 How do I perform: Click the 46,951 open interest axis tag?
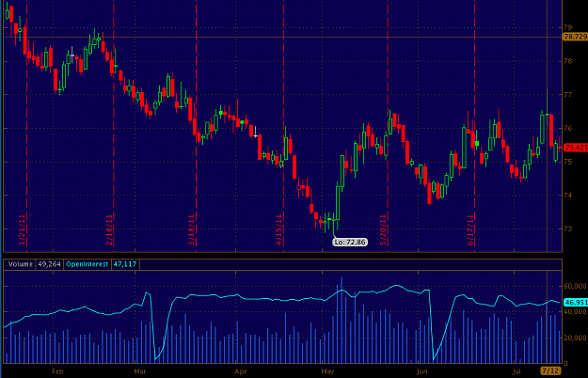click(576, 302)
